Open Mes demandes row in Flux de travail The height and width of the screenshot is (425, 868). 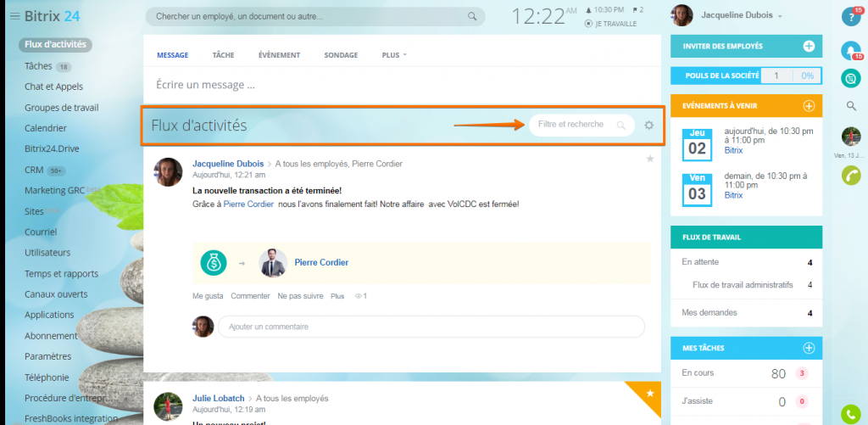[746, 312]
